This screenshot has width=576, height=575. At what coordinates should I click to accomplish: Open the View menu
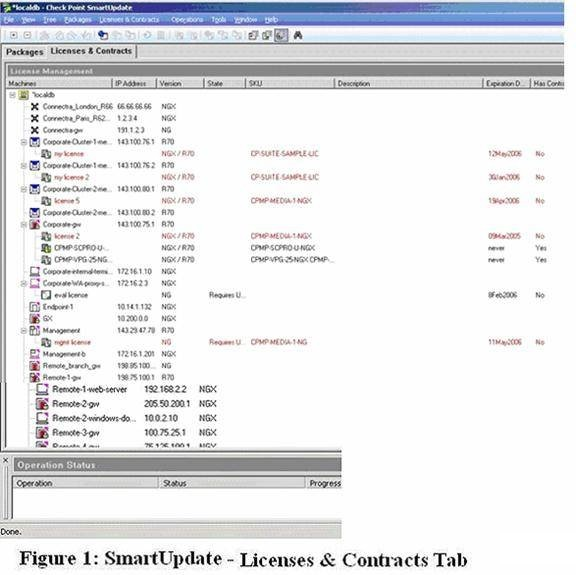[x=28, y=20]
